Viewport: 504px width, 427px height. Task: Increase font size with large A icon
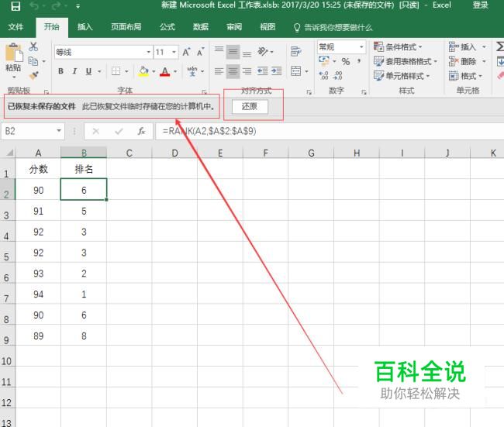tap(186, 52)
